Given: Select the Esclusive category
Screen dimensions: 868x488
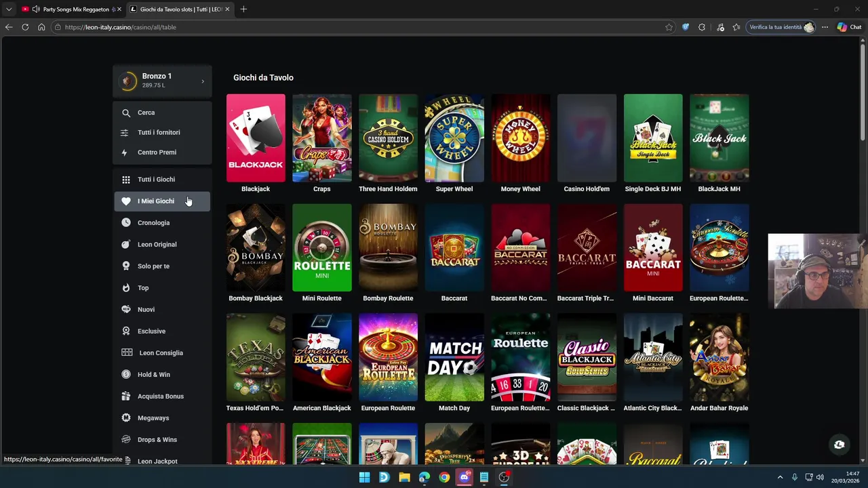Looking at the screenshot, I should point(162,331).
